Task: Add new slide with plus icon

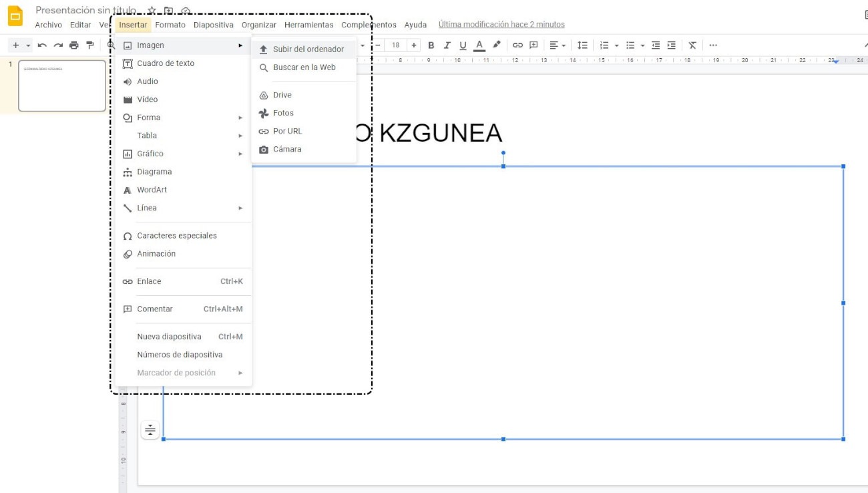Action: coord(15,45)
